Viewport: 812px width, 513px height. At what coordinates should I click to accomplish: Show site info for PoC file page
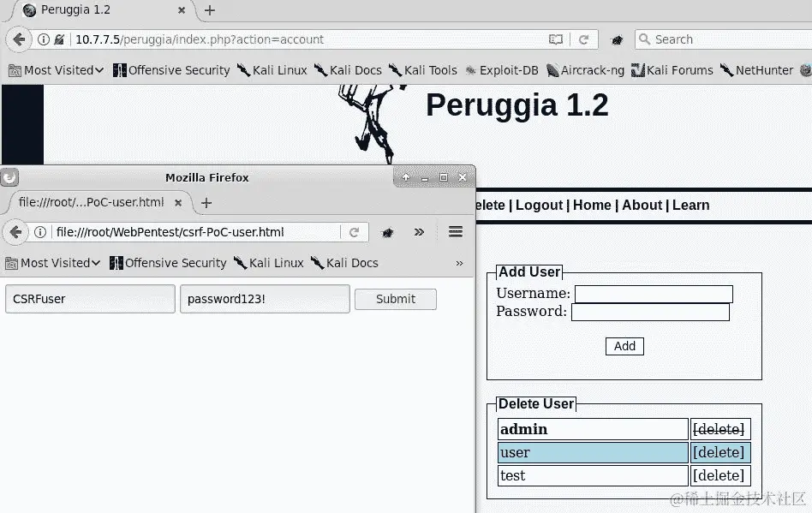pyautogui.click(x=40, y=232)
